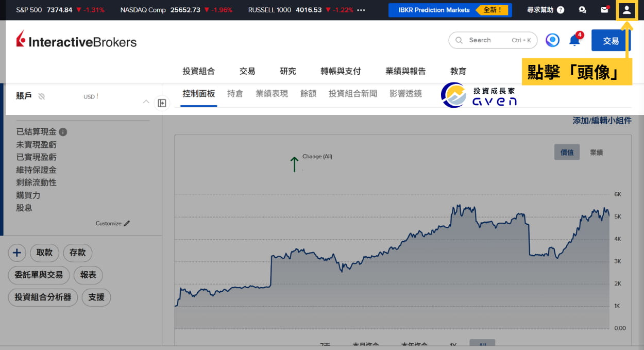This screenshot has height=350, width=644.
Task: Click the user avatar profile icon
Action: [627, 10]
